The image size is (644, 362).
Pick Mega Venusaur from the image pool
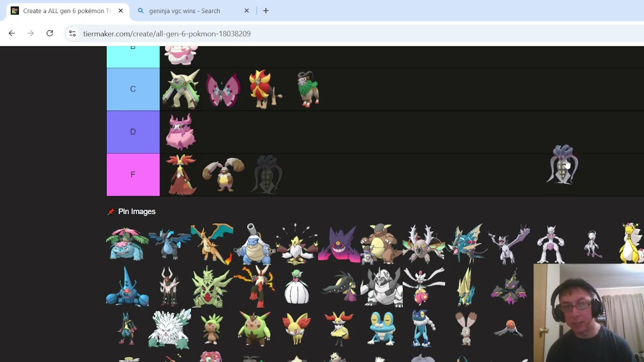(x=127, y=244)
